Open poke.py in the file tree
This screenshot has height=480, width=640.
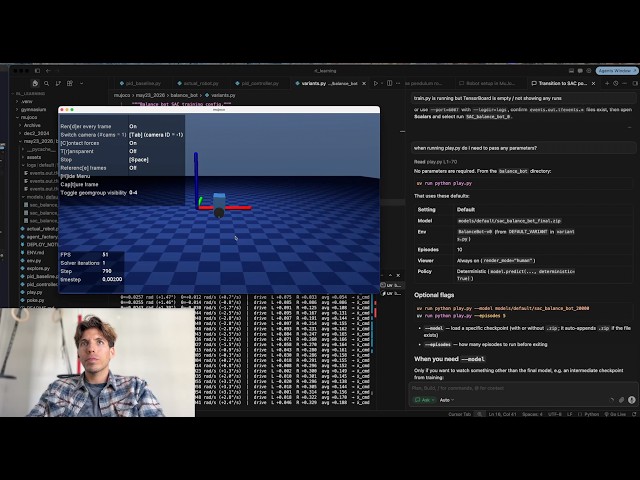35,300
